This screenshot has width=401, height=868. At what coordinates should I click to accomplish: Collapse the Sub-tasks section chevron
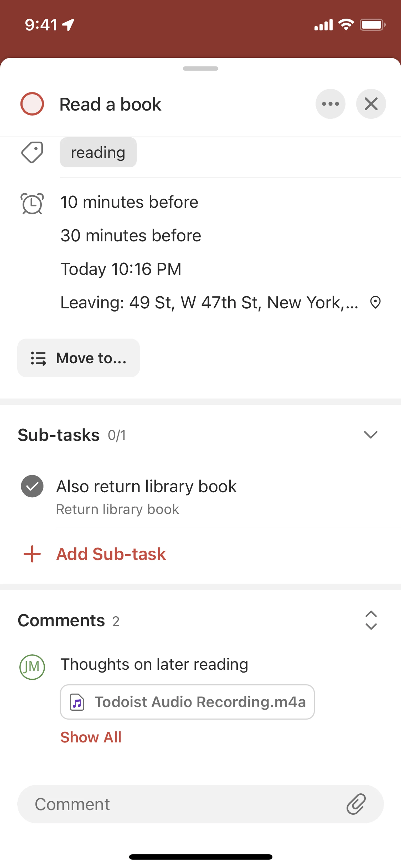[371, 435]
